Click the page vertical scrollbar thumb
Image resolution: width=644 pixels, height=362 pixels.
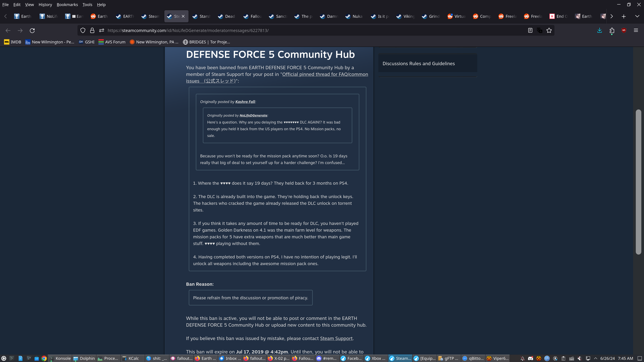click(x=638, y=182)
